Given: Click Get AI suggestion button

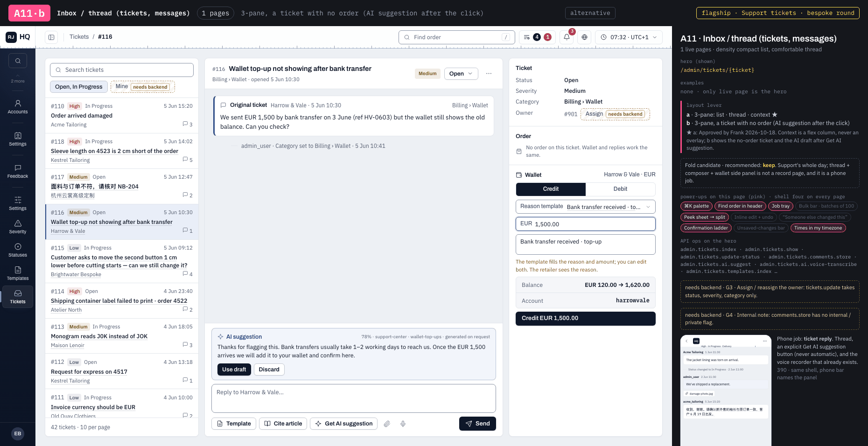Looking at the screenshot, I should click(343, 424).
